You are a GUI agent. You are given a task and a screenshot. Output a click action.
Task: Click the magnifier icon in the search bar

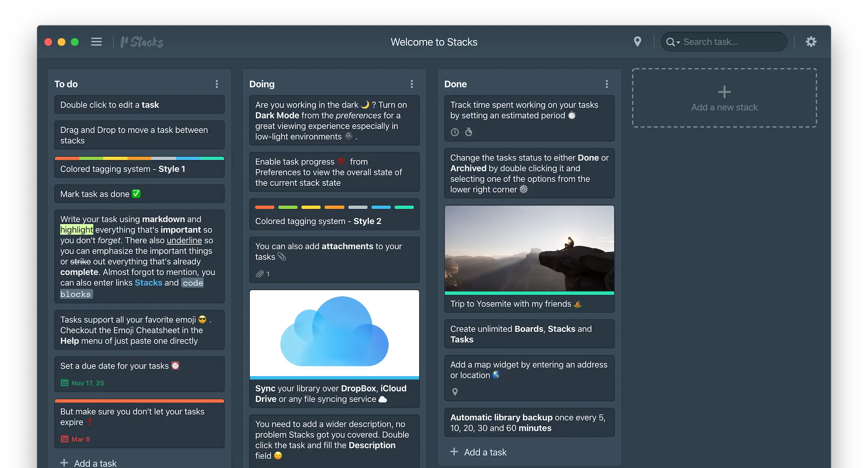tap(670, 42)
